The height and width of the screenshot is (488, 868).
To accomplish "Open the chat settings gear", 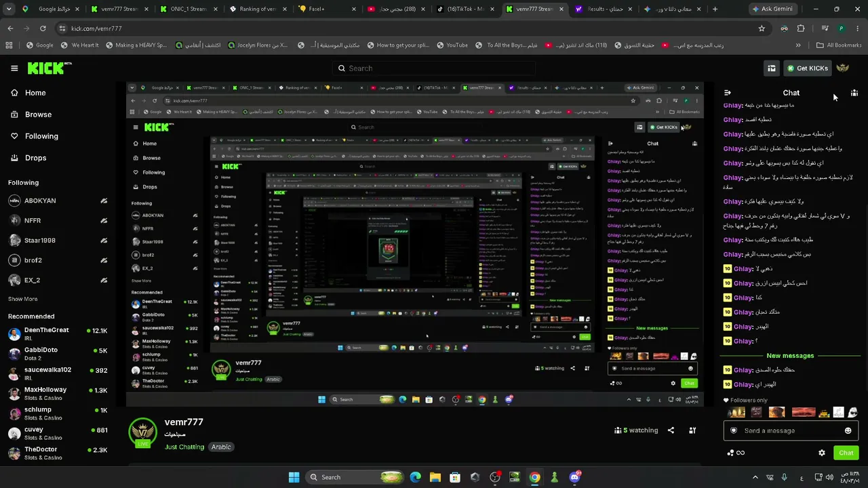I will pyautogui.click(x=822, y=453).
